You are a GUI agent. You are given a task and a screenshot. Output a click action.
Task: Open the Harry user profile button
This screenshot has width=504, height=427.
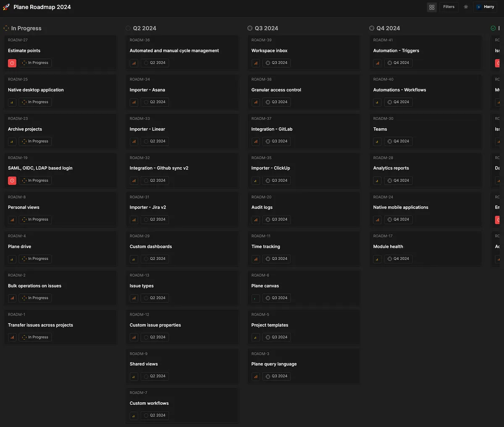point(486,7)
